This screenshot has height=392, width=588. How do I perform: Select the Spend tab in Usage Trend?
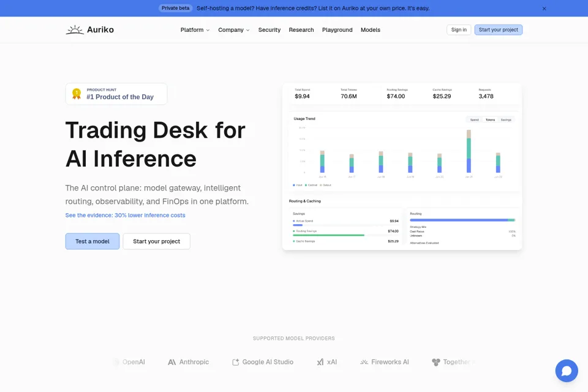[x=474, y=119]
